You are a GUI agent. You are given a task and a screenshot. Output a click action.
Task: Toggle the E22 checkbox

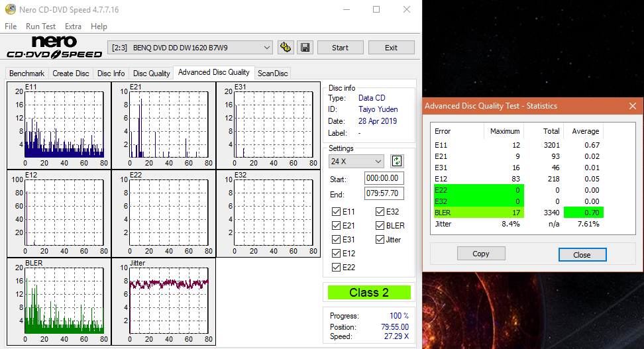(x=336, y=268)
